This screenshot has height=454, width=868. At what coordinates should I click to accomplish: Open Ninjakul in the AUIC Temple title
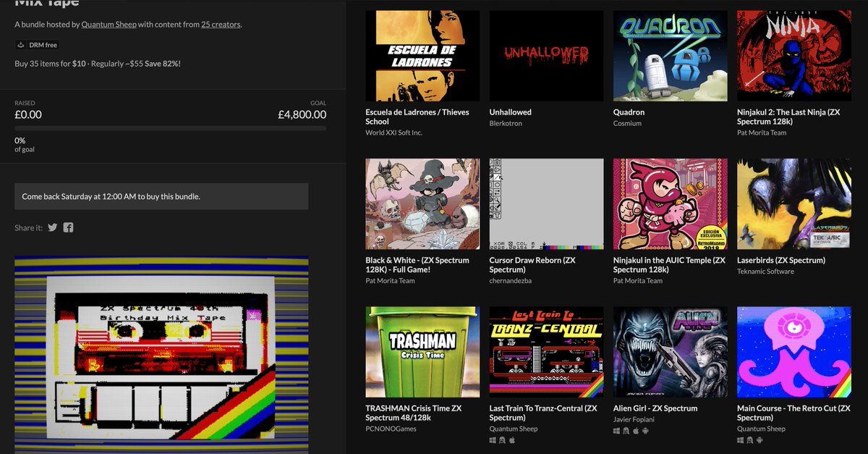point(669,264)
